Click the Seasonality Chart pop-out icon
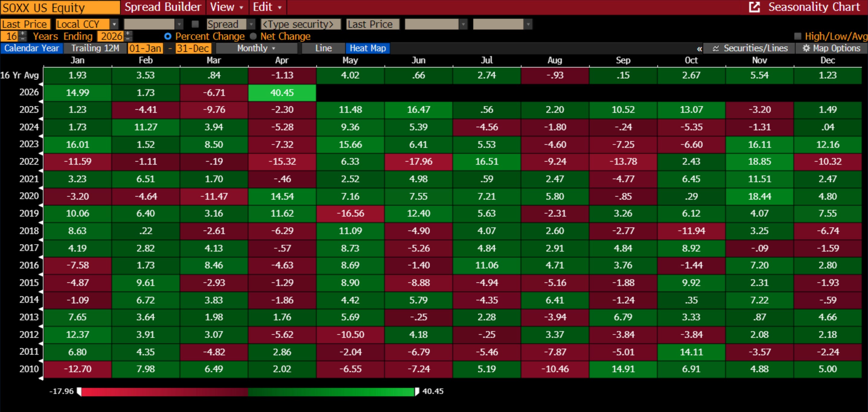 [754, 7]
